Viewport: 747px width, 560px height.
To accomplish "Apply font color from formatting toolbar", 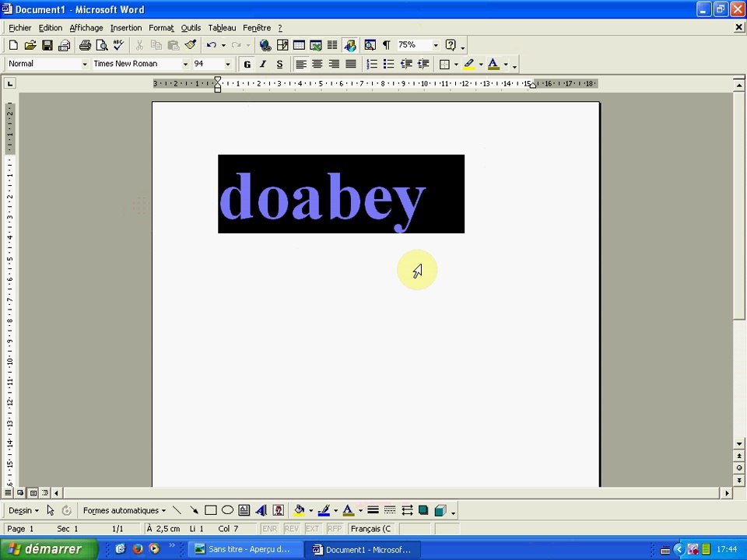I will (x=493, y=65).
